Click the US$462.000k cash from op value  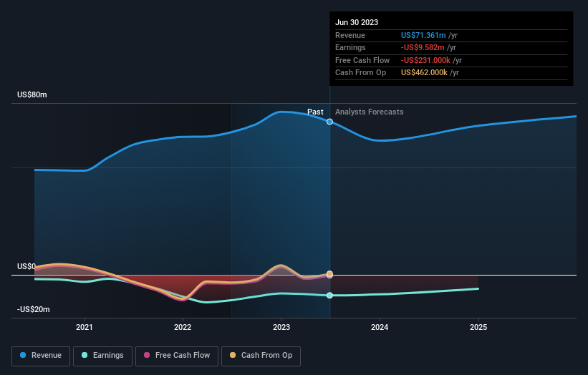click(424, 73)
